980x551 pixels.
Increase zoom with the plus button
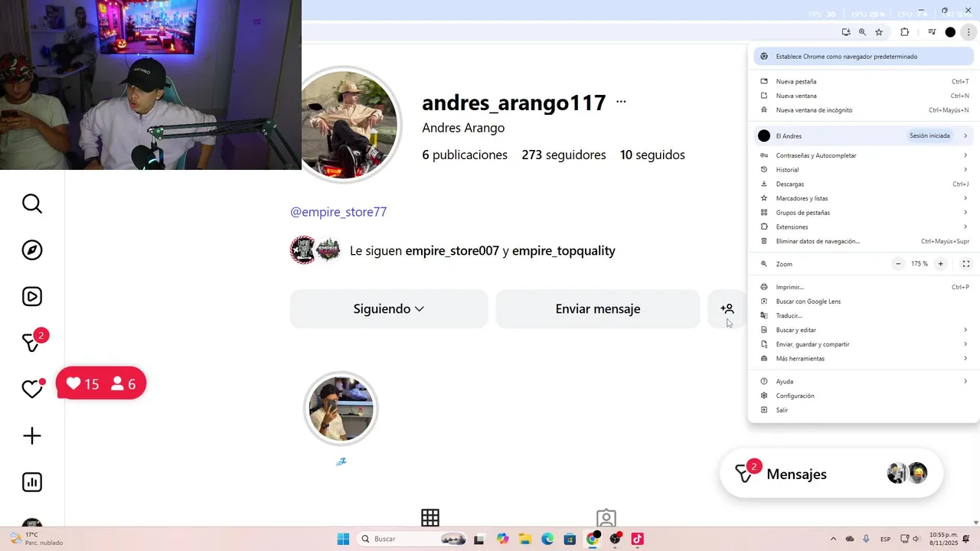coord(941,264)
